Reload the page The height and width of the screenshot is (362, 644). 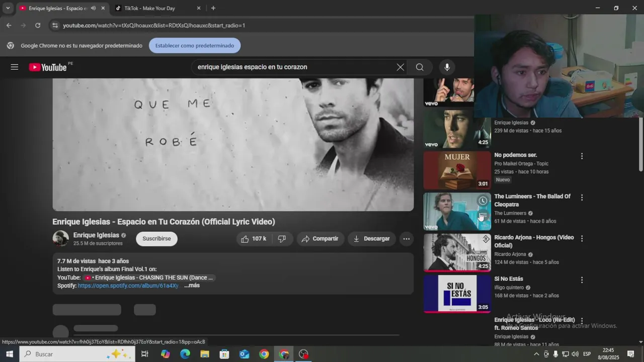tap(38, 25)
